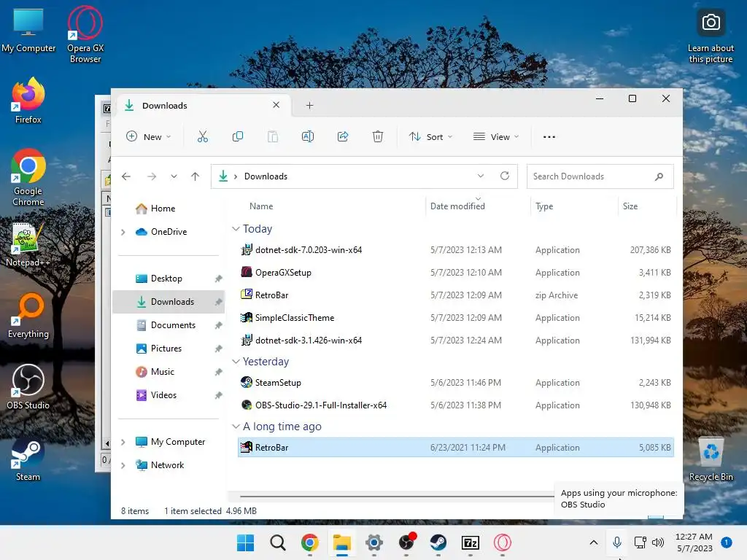The height and width of the screenshot is (560, 747).
Task: Open the See more three-dots menu
Action: point(549,136)
